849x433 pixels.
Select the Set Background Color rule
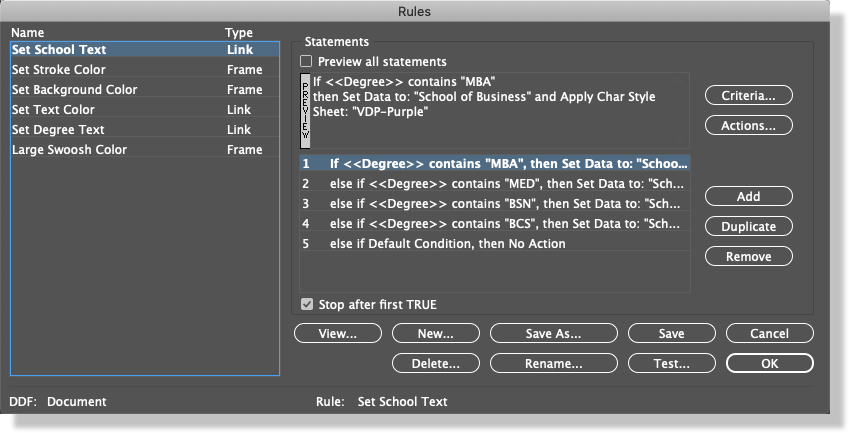click(74, 90)
